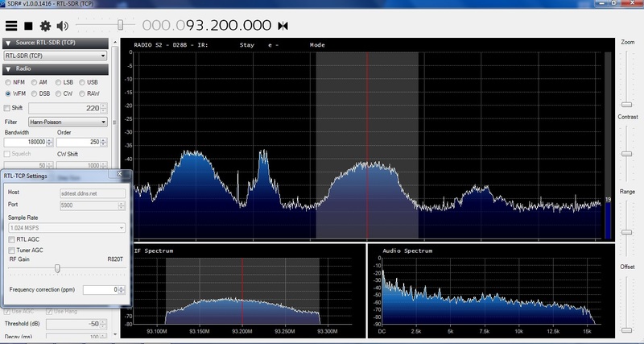Click the red tuning line in main spectrum
This screenshot has width=644, height=344.
tap(368, 146)
